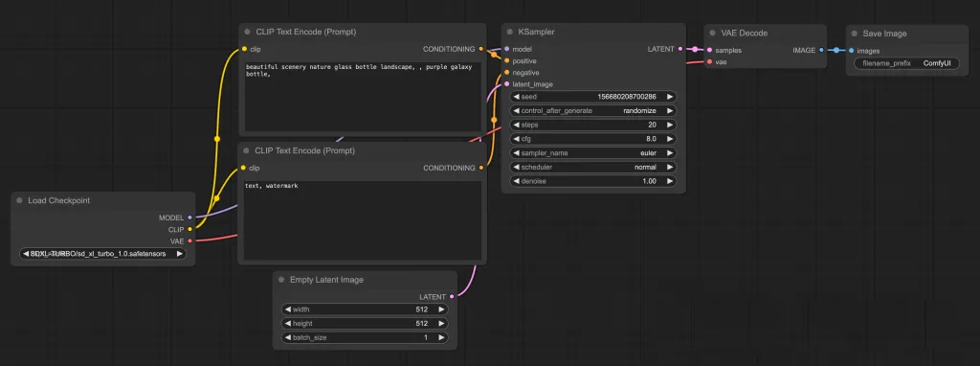Click the CONDITIONING output of the text, watermark node

481,168
